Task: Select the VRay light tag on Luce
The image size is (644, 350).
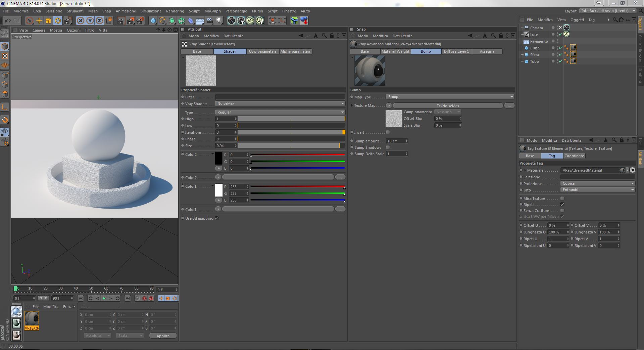Action: [x=566, y=34]
